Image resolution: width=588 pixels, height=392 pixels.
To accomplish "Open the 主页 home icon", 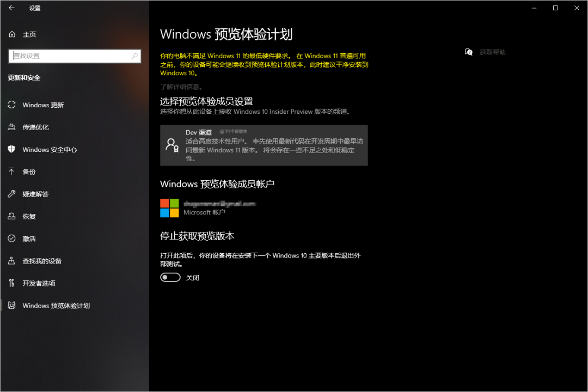I will (12, 34).
